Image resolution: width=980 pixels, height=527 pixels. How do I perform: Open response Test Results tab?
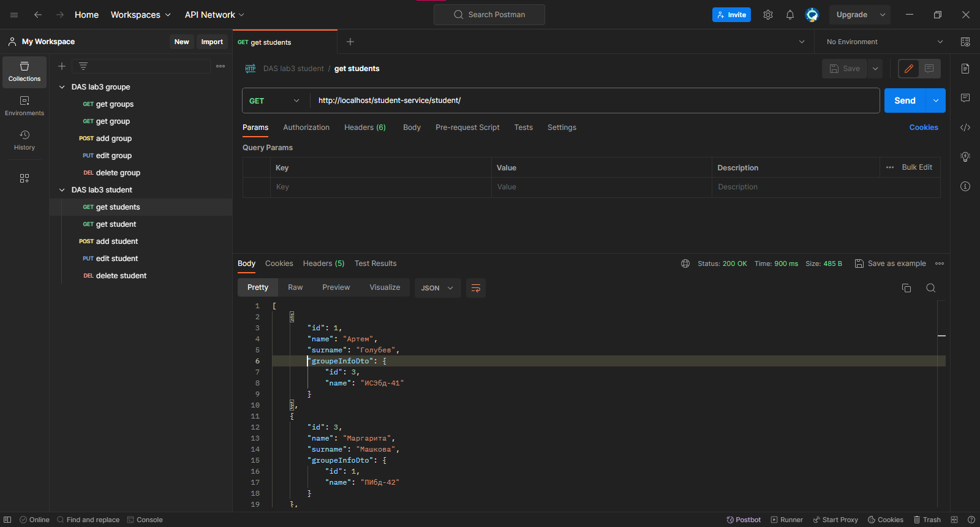(375, 263)
